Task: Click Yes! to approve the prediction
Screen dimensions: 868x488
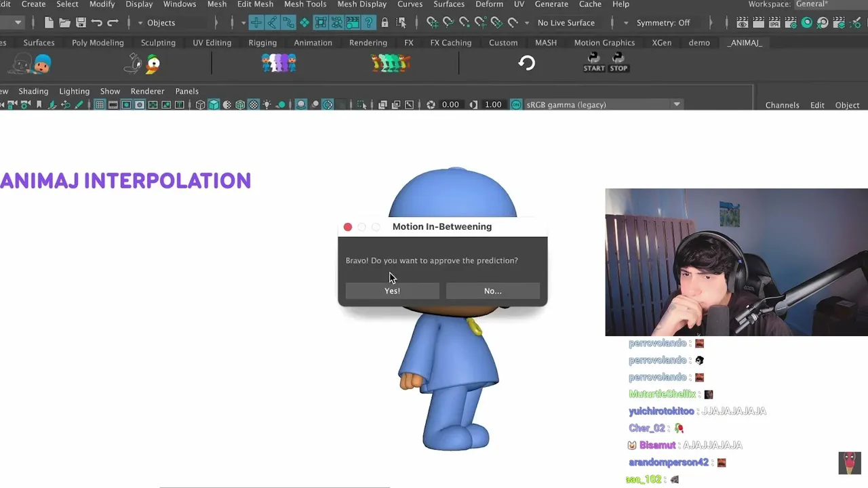Action: tap(393, 291)
